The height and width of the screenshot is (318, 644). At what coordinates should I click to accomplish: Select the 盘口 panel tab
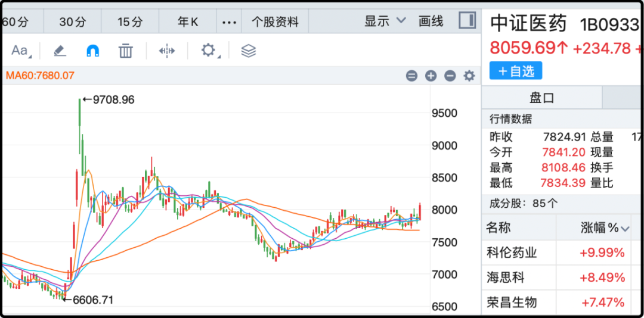pos(541,98)
